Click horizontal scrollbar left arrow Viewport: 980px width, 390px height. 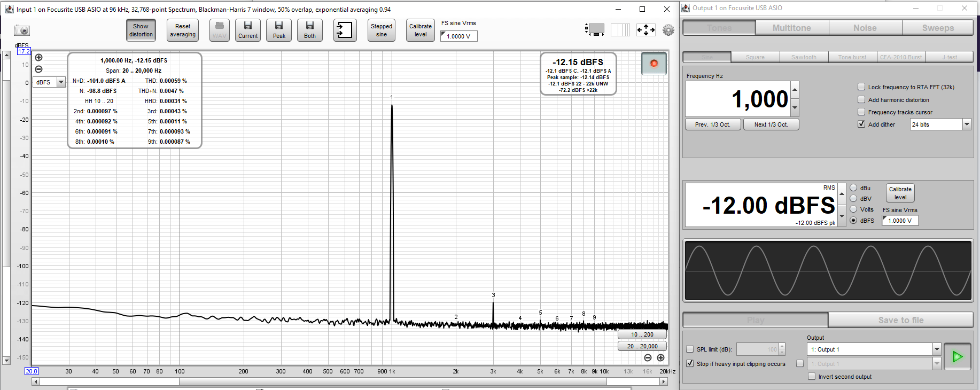[36, 381]
